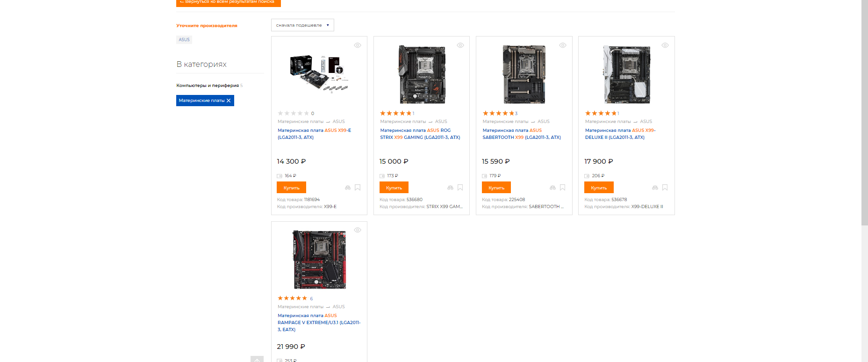The width and height of the screenshot is (868, 362).
Task: Click product code 225408
Action: [517, 200]
